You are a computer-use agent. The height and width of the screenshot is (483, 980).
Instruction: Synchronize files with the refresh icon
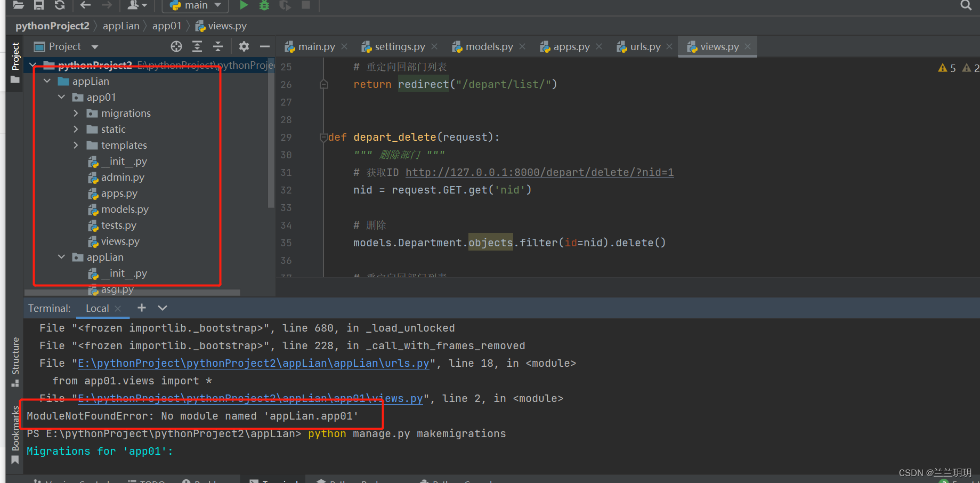(x=59, y=5)
